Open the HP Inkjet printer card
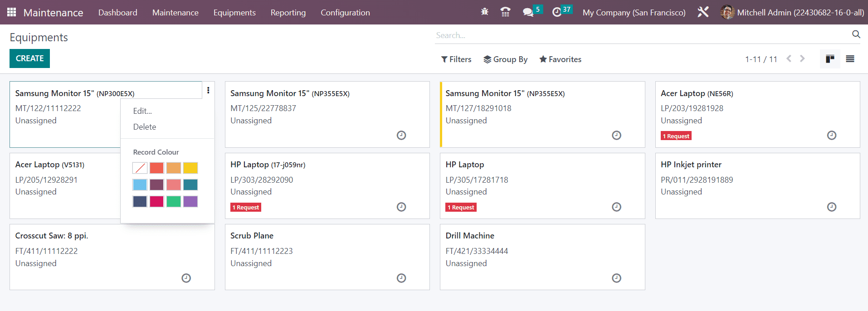 (x=757, y=186)
